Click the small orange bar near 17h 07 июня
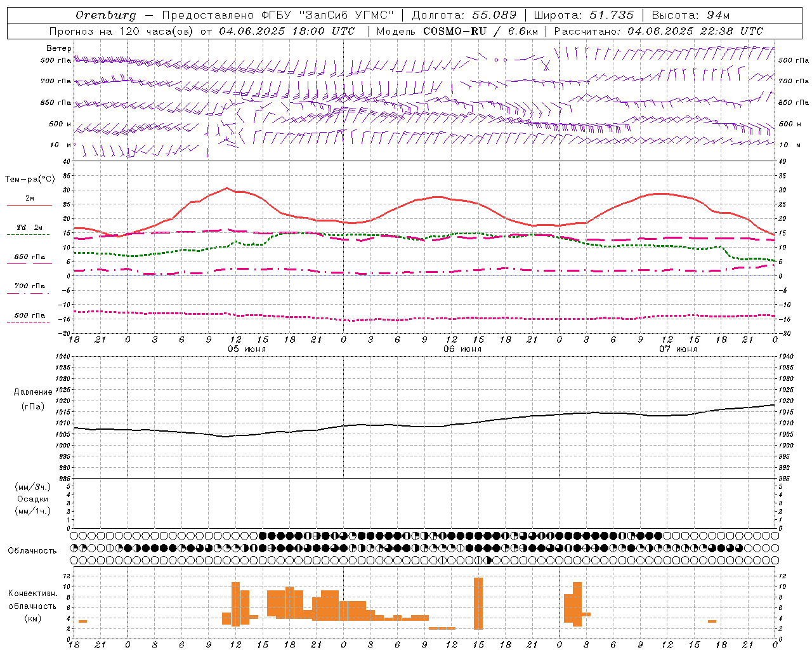This screenshot has width=812, height=650. (x=712, y=621)
